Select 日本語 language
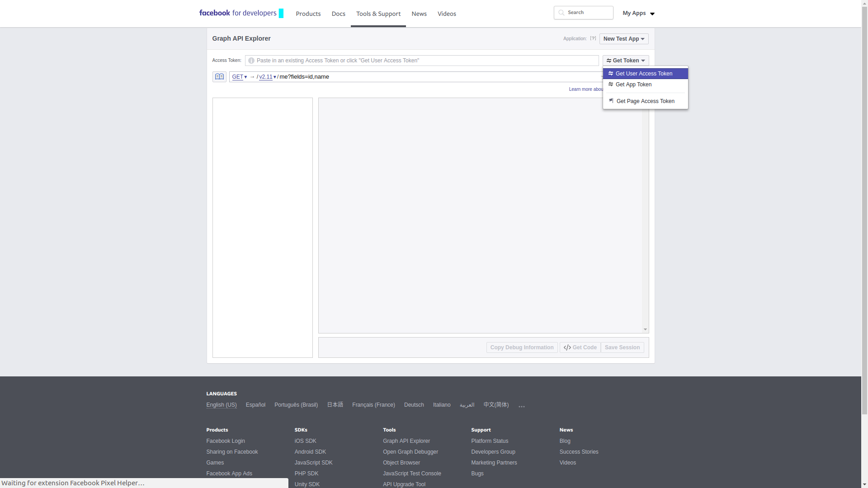 point(335,405)
